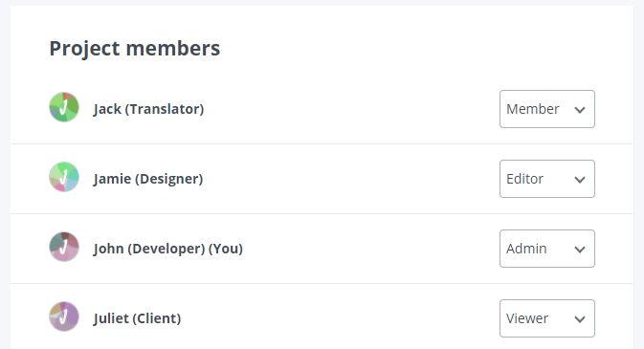This screenshot has height=349, width=644.
Task: Click the chevron arrow in Viewer dropdown
Action: point(580,319)
